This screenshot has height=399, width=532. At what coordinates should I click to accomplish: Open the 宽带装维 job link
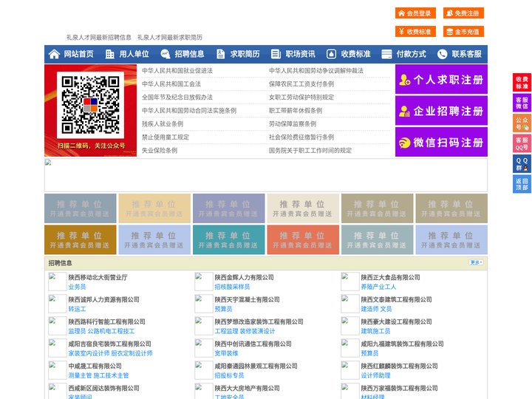[226, 353]
